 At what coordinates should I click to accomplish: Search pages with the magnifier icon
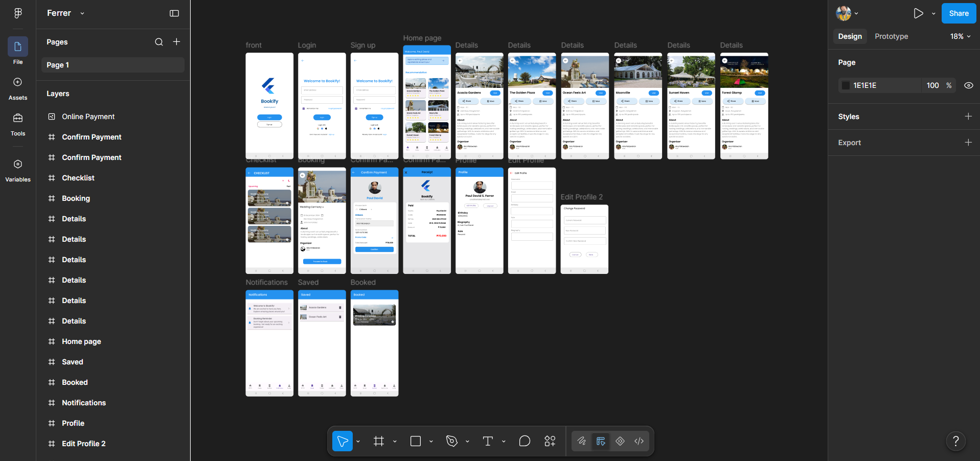(159, 42)
